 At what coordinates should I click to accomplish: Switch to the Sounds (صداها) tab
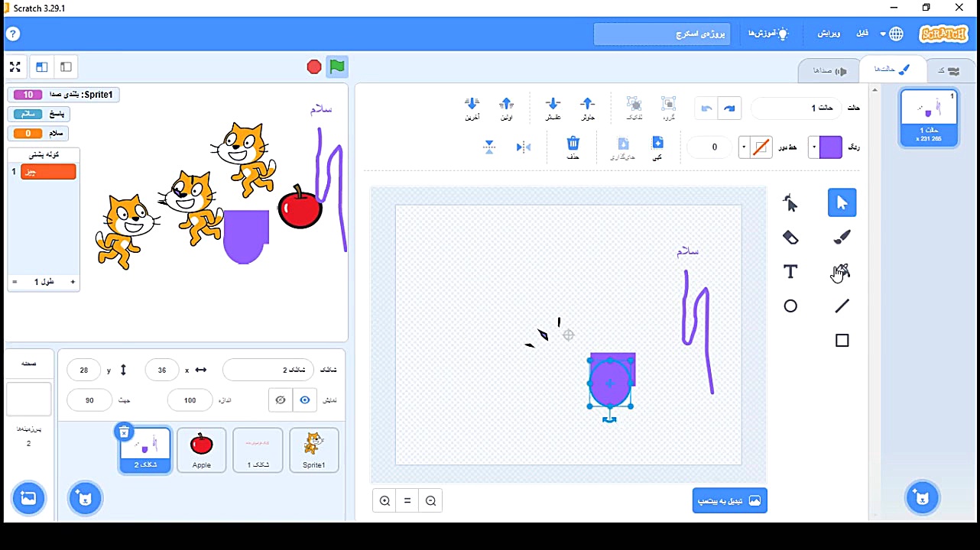829,70
